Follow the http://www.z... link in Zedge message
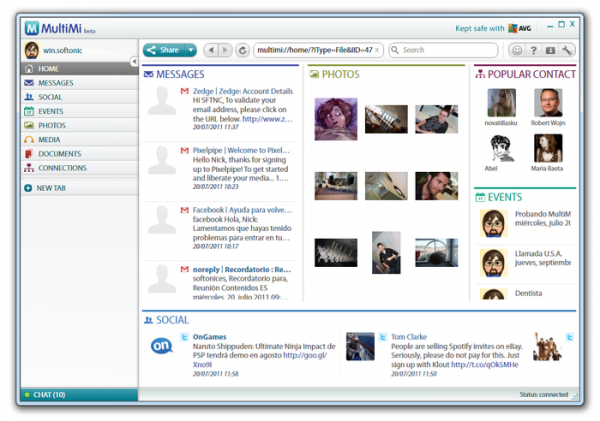Image resolution: width=600 pixels, height=421 pixels. (267, 119)
